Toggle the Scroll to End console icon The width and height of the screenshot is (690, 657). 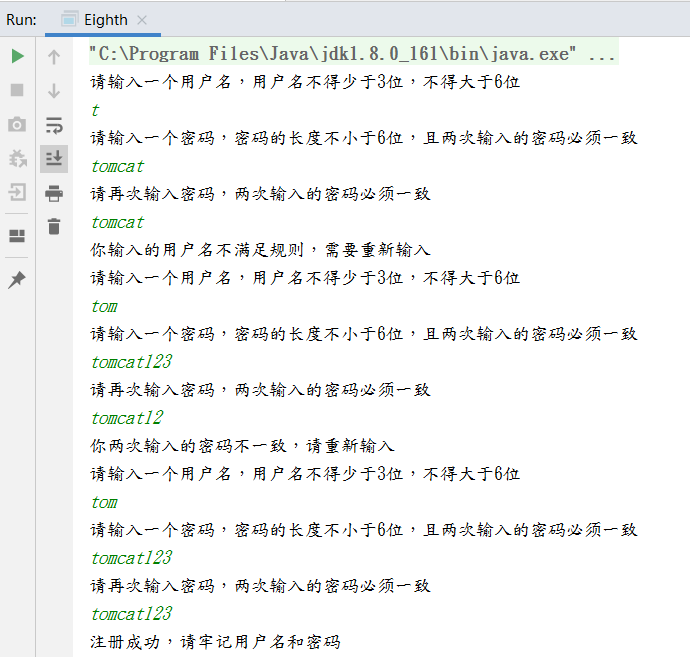(54, 158)
